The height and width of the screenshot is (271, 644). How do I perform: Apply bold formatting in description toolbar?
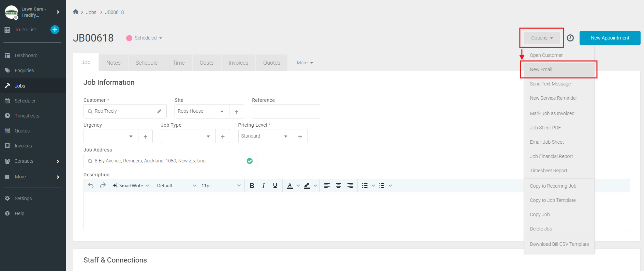pos(252,186)
